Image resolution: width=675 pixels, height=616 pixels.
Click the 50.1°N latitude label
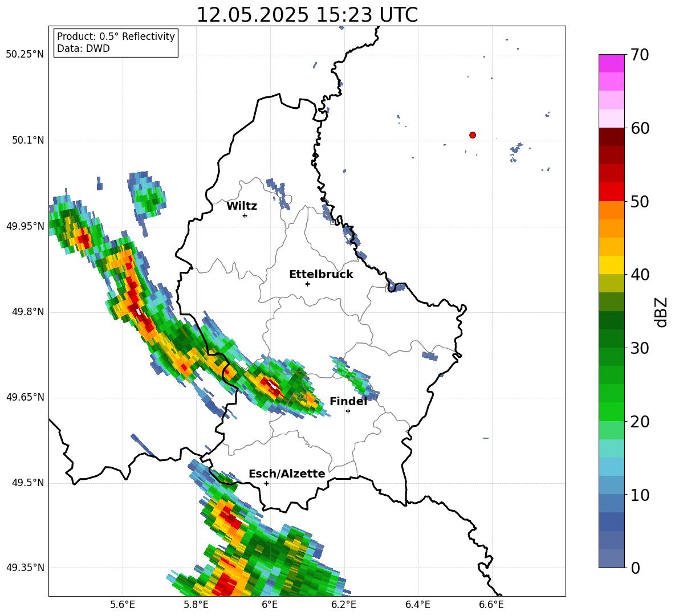(x=28, y=141)
